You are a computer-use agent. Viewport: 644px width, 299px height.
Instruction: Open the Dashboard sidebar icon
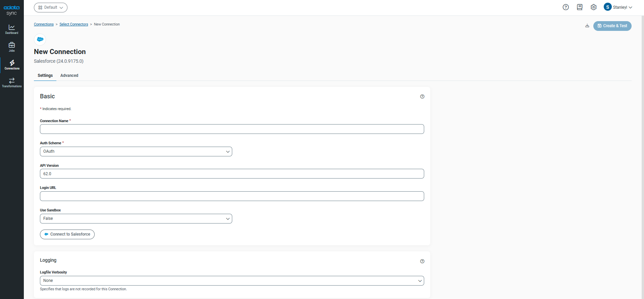pos(12,29)
